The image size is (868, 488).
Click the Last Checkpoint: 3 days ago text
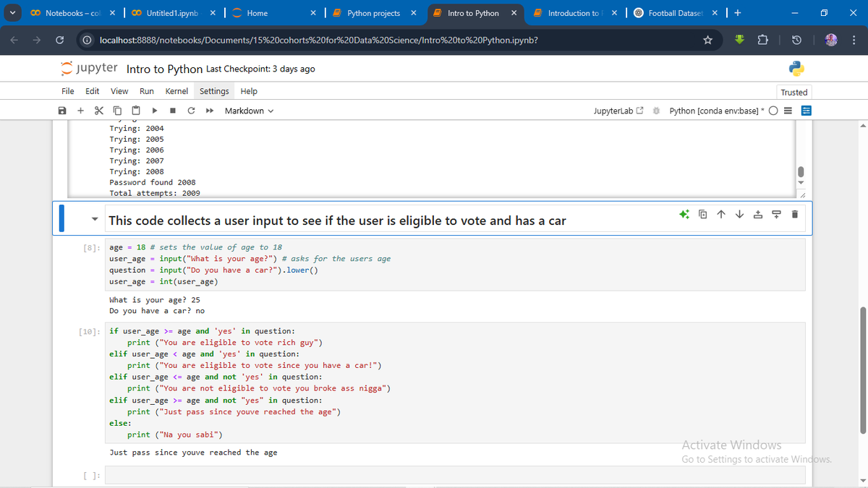click(260, 69)
